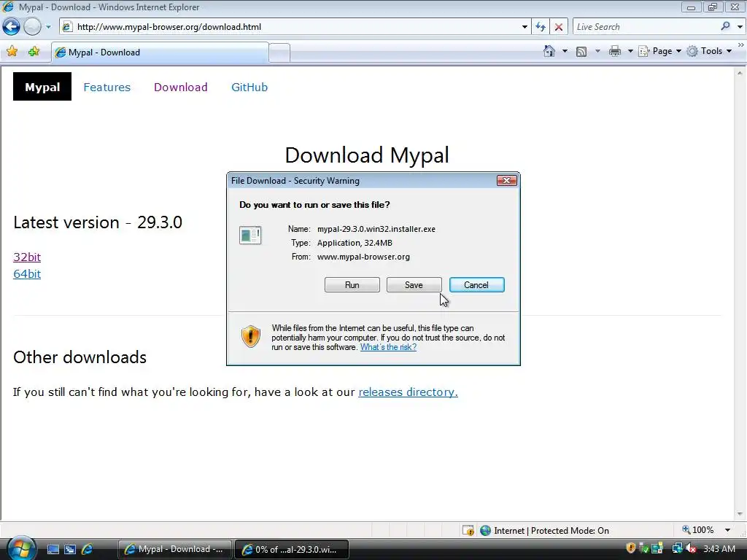Click the Application, 32.4MB type text
747x560 pixels.
pos(355,243)
